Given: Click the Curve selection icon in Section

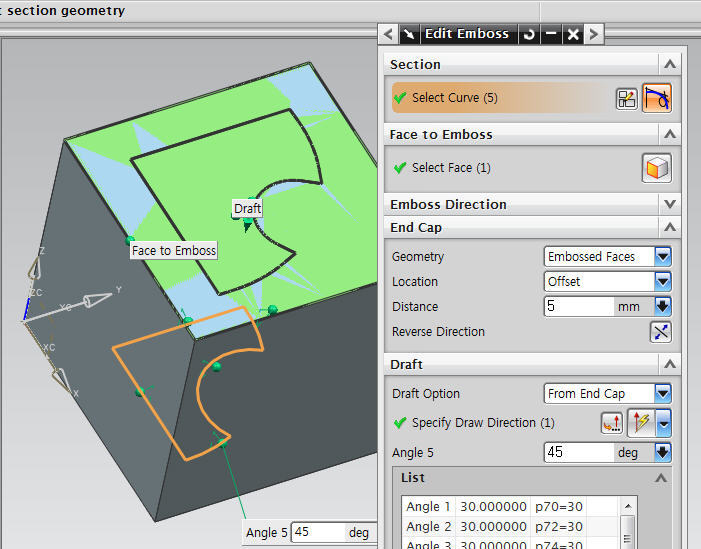Looking at the screenshot, I should pos(657,98).
